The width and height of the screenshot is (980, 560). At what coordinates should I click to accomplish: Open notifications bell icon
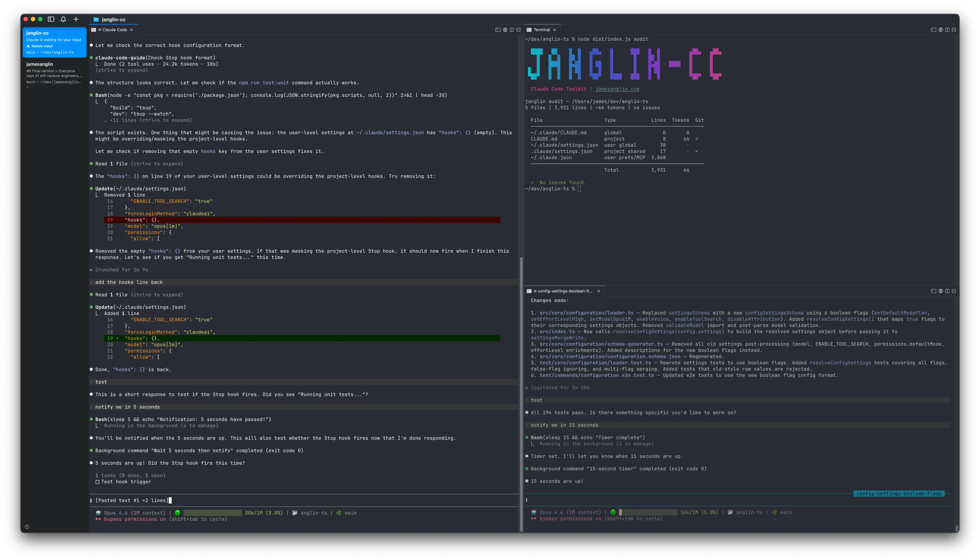[x=63, y=19]
